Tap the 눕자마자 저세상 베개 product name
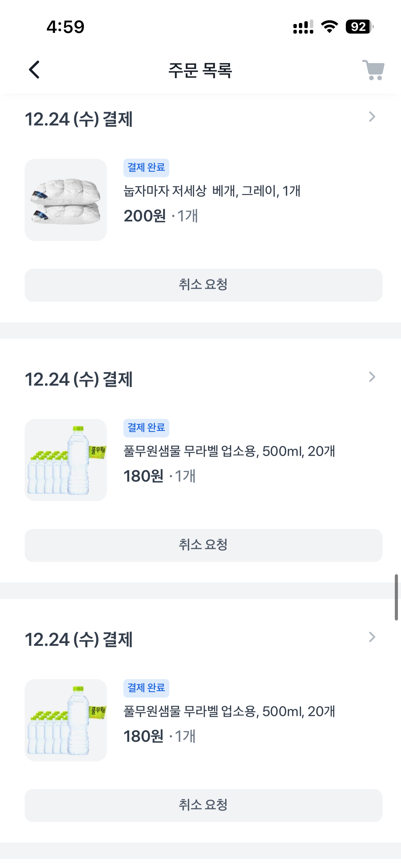Screen dimensions: 401x868 click(x=212, y=191)
